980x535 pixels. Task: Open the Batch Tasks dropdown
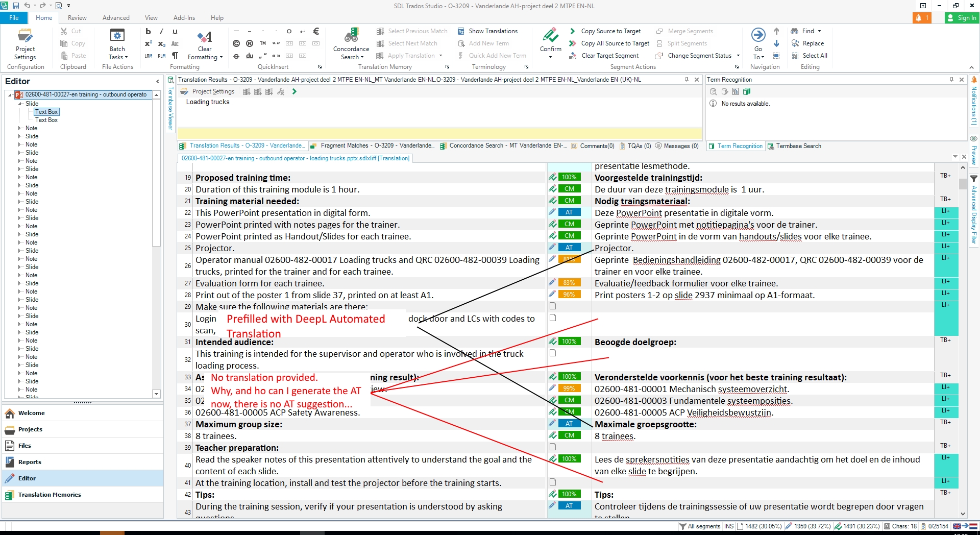click(x=117, y=44)
